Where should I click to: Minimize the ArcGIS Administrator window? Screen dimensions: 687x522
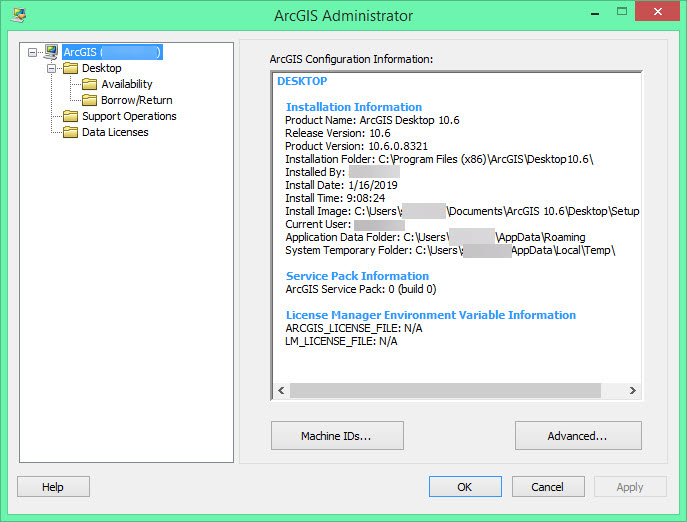click(x=595, y=14)
